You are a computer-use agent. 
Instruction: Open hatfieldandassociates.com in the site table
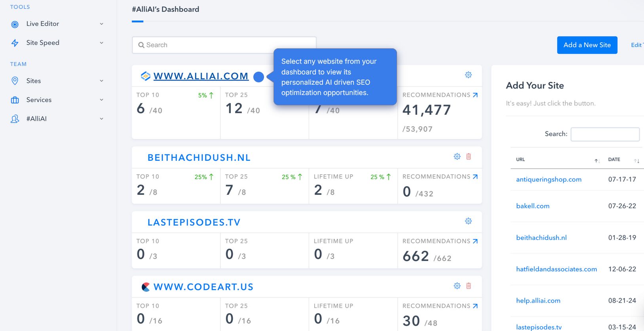pyautogui.click(x=557, y=269)
